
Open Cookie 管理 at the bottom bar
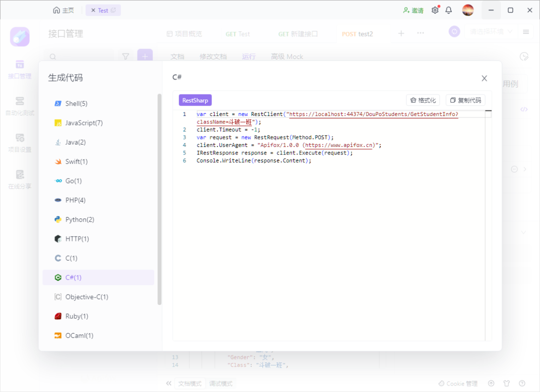458,383
